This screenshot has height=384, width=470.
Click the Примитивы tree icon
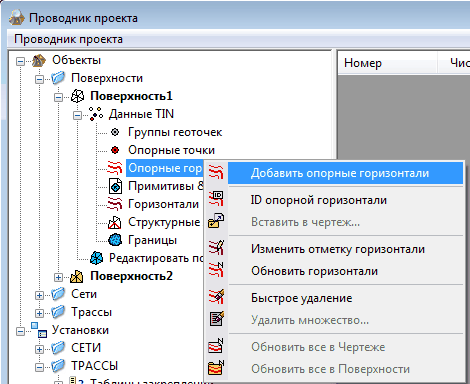coord(115,186)
